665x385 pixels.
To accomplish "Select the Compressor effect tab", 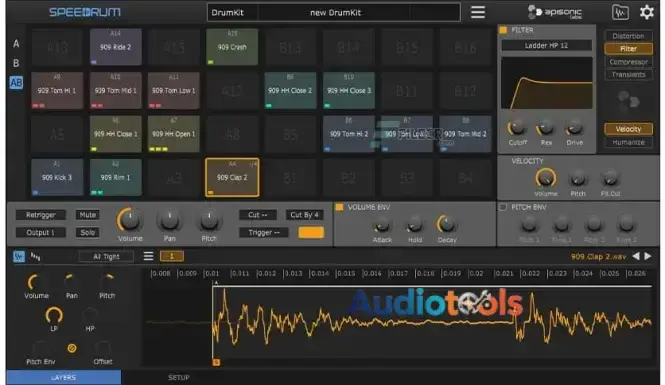I will click(x=628, y=62).
